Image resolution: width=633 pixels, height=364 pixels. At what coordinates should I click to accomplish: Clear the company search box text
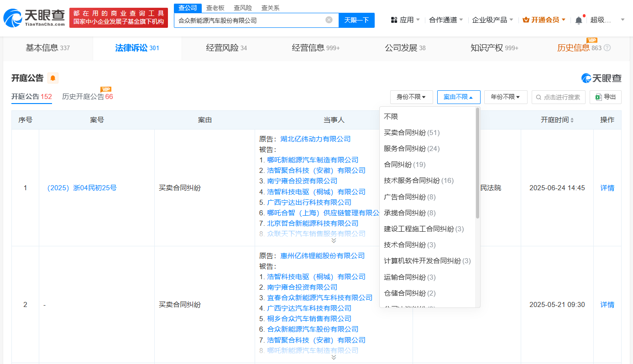pyautogui.click(x=329, y=20)
